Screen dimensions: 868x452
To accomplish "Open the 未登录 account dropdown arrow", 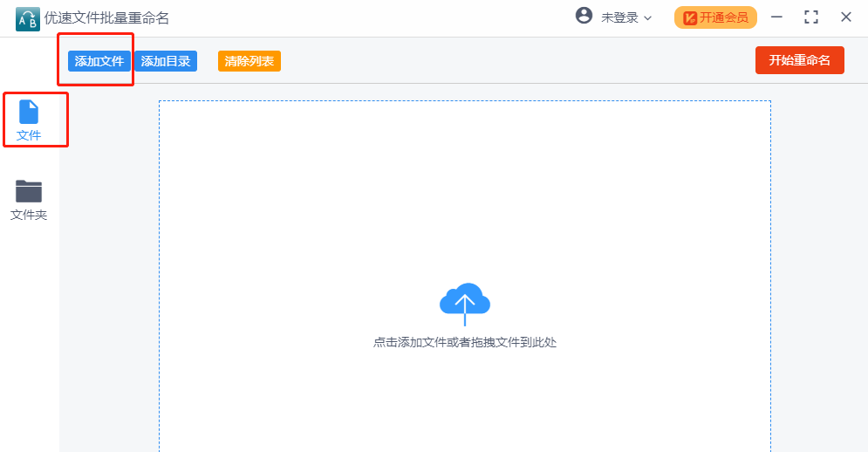I will 647,18.
